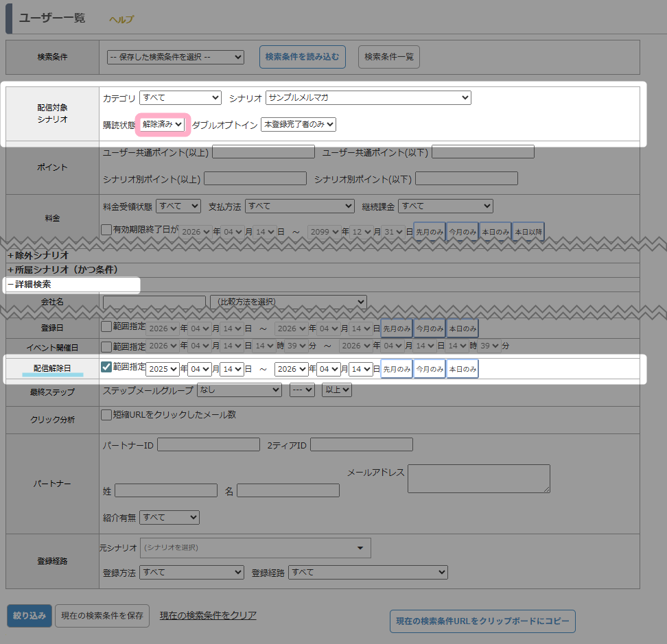
Task: Enable the 短縮URLをクリックしたメール数 checkbox
Action: click(x=106, y=415)
